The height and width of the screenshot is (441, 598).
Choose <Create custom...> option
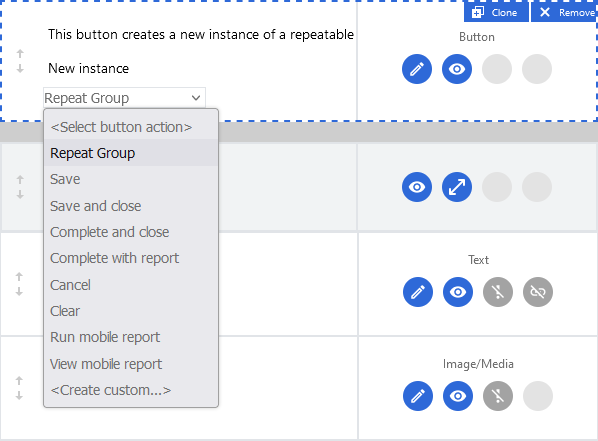(x=131, y=390)
